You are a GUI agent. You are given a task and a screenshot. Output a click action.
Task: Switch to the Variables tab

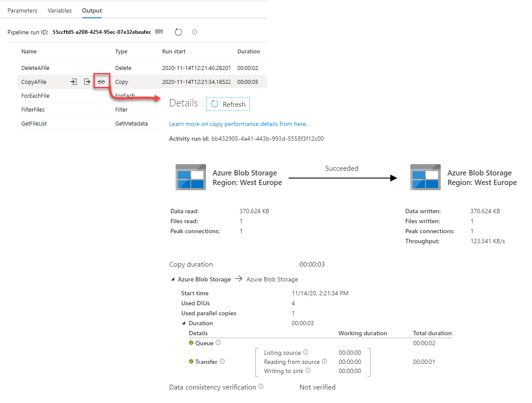60,10
